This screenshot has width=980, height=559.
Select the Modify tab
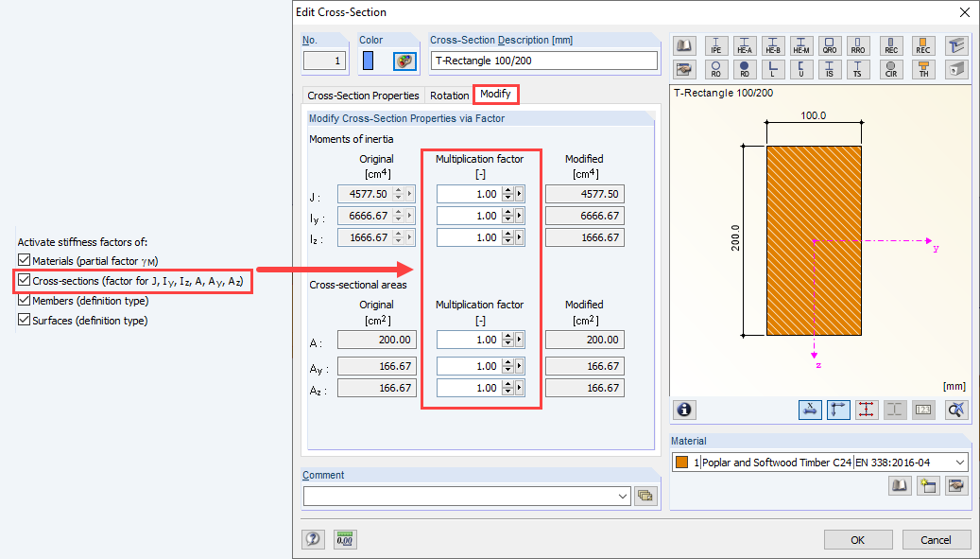[495, 94]
